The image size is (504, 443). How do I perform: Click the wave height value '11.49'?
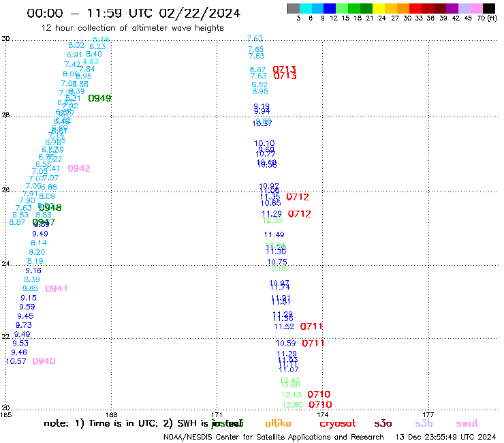pos(274,235)
